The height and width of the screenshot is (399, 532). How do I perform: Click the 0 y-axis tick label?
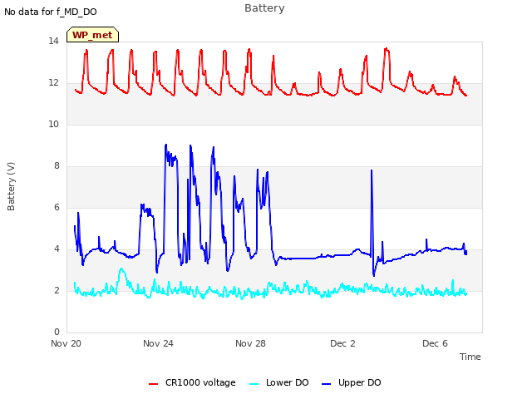[x=57, y=332]
